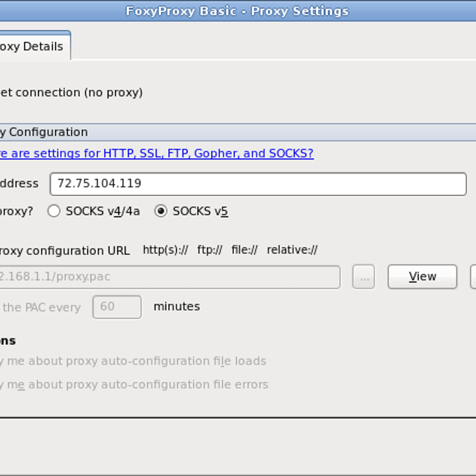Open the HTTP, SSL, FTP, Gopher, SOCKS settings link
Viewport: 476px width, 476px height.
(157, 154)
